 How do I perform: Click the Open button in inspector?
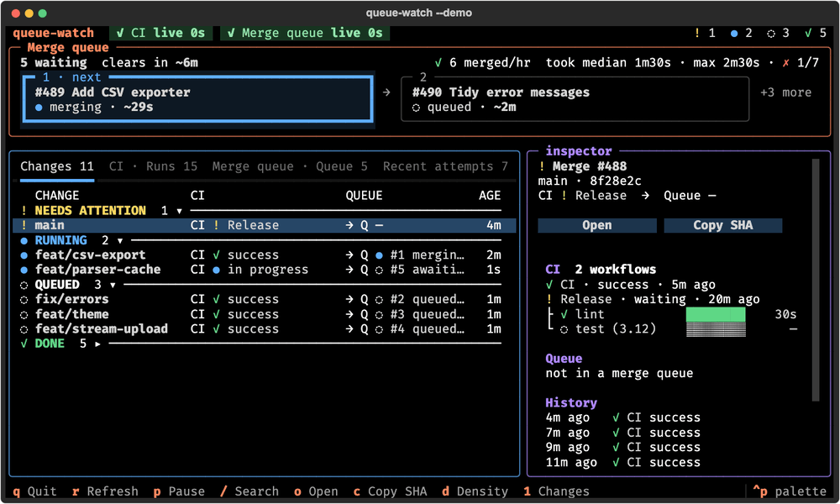pyautogui.click(x=596, y=225)
